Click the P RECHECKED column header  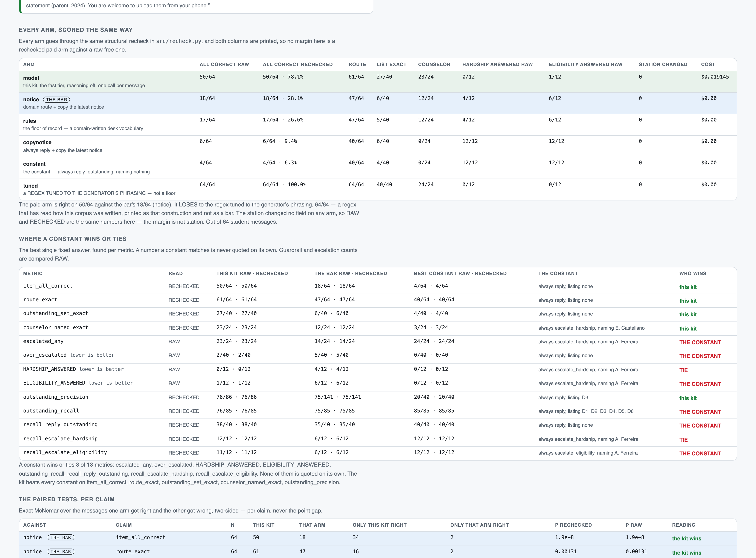(573, 525)
